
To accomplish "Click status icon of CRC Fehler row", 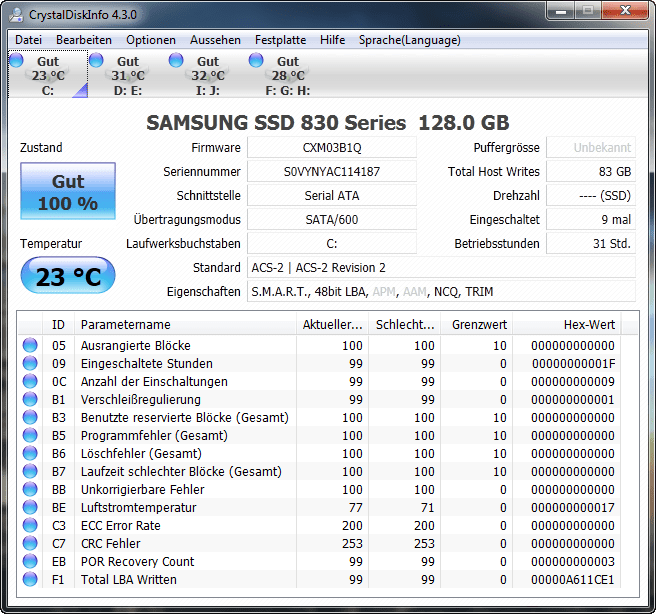I will click(x=30, y=543).
